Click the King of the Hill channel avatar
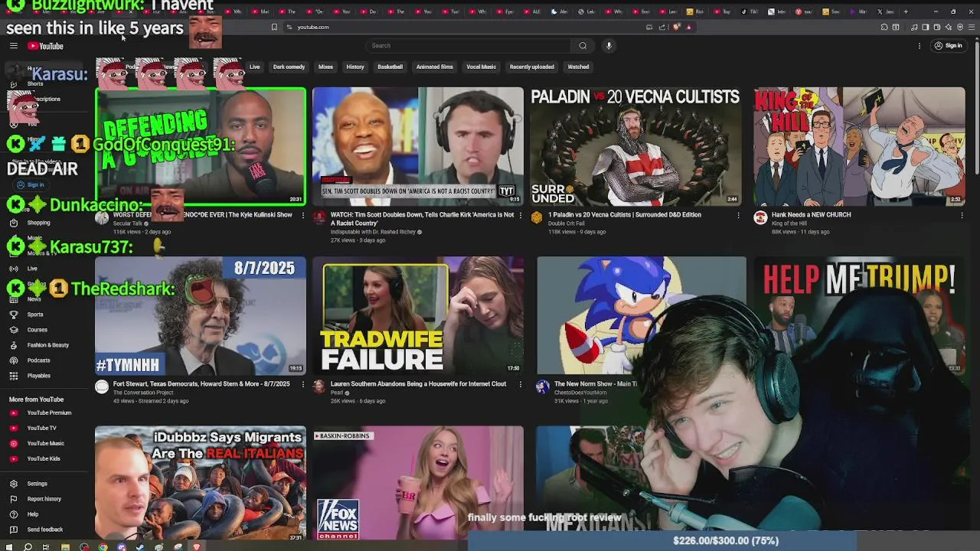 760,218
